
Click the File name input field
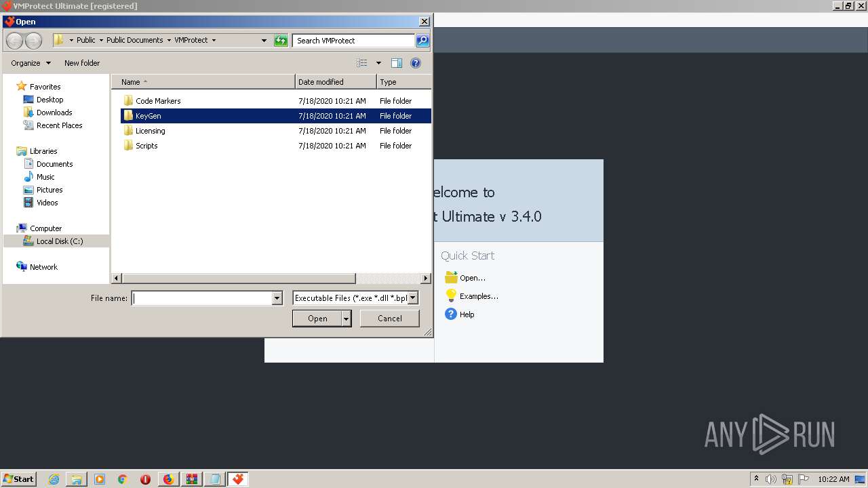[202, 298]
